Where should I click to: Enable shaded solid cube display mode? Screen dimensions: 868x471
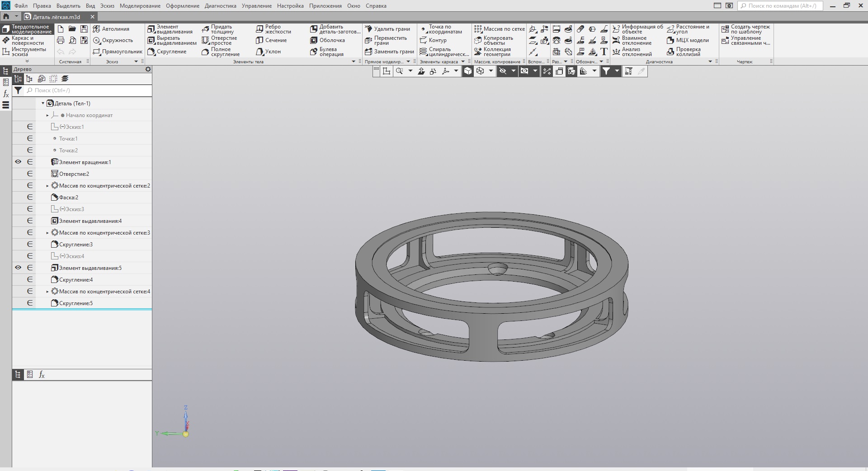pyautogui.click(x=468, y=71)
